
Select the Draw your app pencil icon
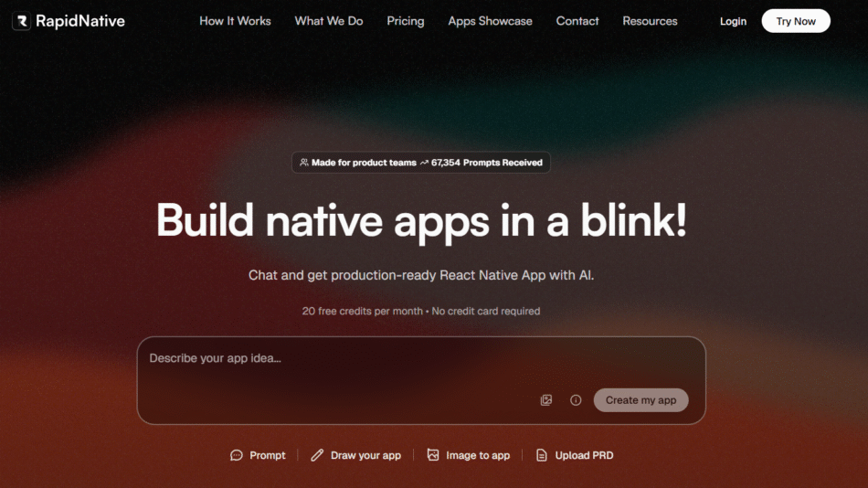point(317,455)
